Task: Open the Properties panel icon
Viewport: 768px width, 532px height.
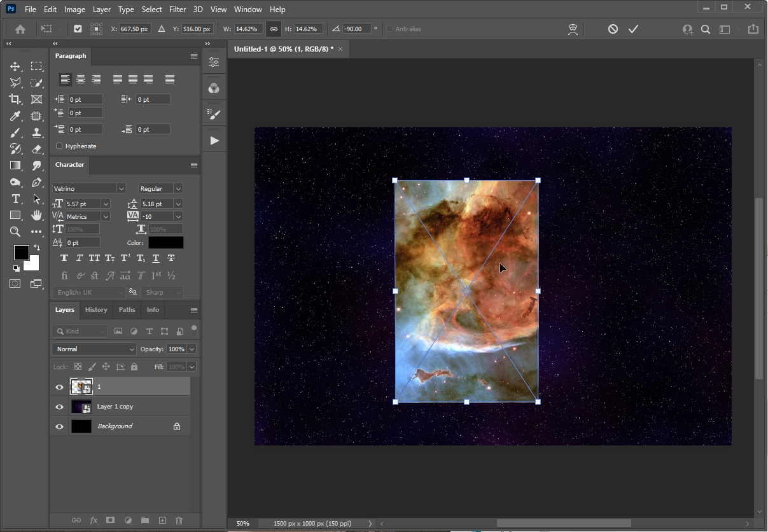Action: pos(214,62)
